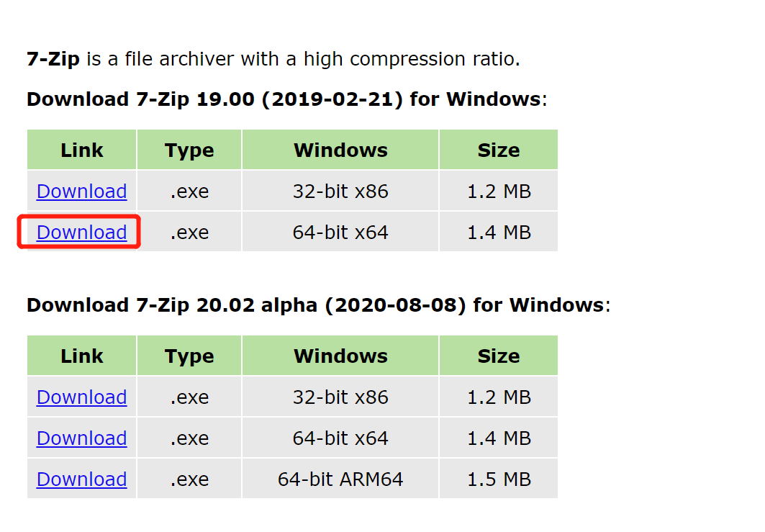Image resolution: width=765 pixels, height=532 pixels.
Task: Select the Link column header in 19.00 table
Action: click(81, 150)
